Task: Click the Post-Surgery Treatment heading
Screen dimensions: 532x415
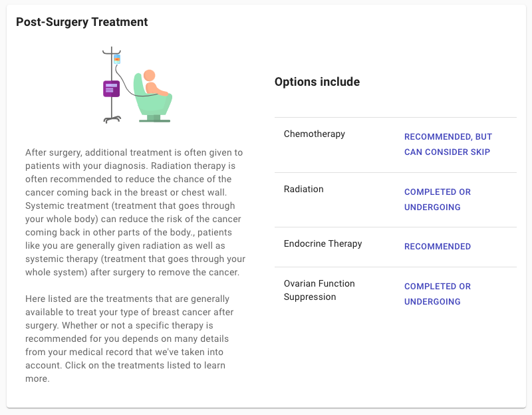Action: click(82, 22)
